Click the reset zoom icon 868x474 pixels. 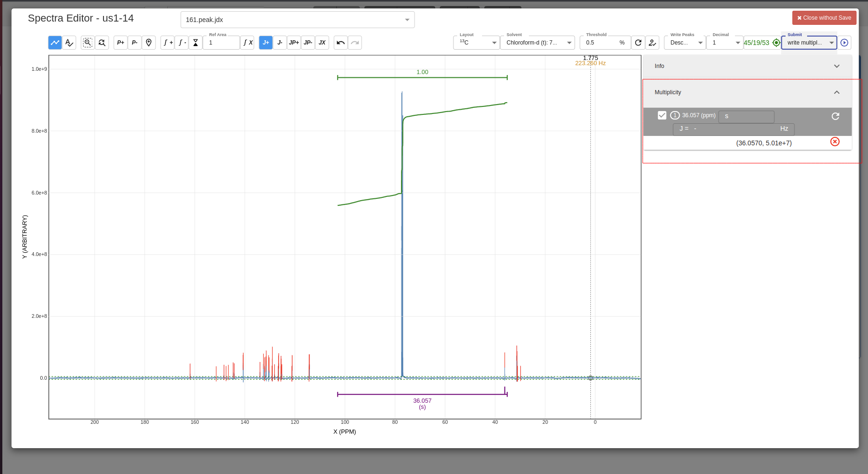(x=102, y=43)
